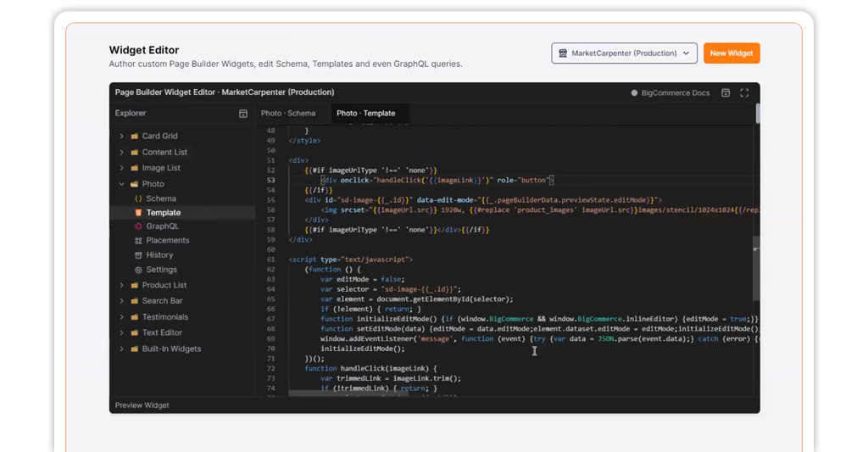
Task: Open the GraphQL item under Photo
Action: point(162,226)
